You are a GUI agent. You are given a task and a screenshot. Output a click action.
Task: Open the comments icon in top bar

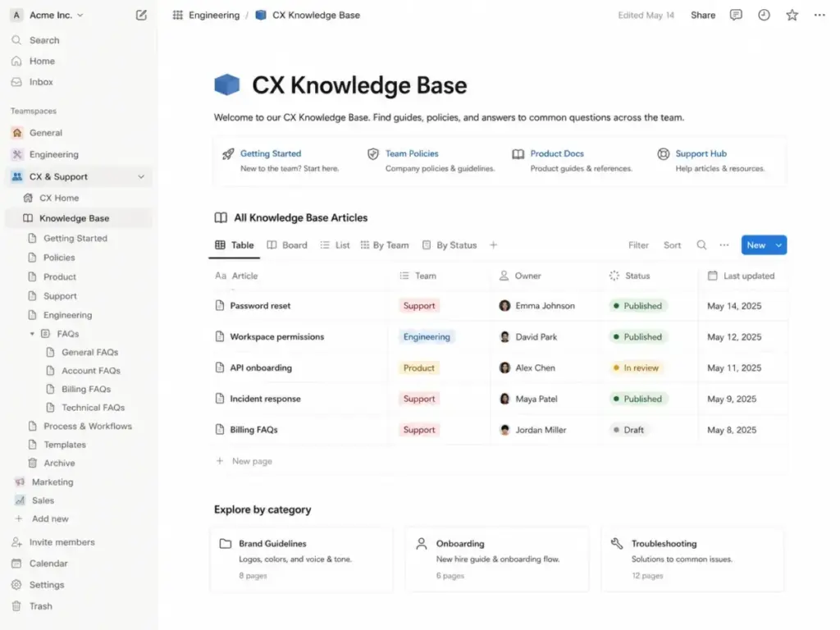736,15
